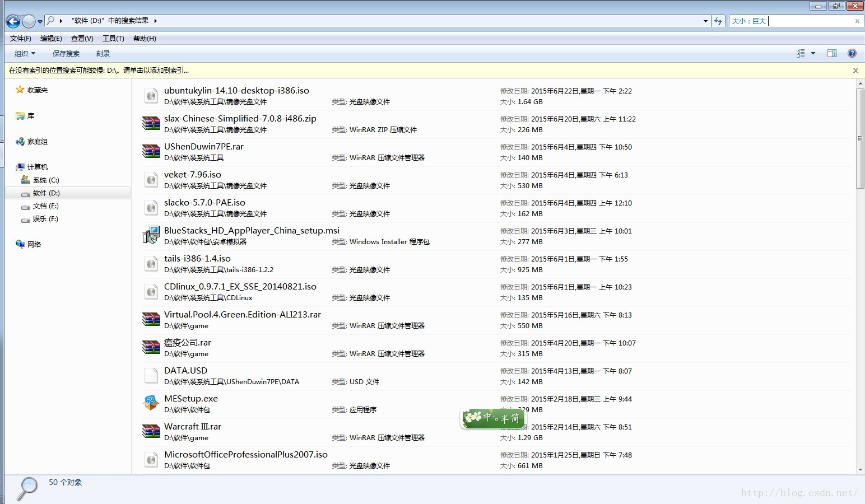The width and height of the screenshot is (865, 504).
Task: Open the address bar history dropdown
Action: point(705,21)
